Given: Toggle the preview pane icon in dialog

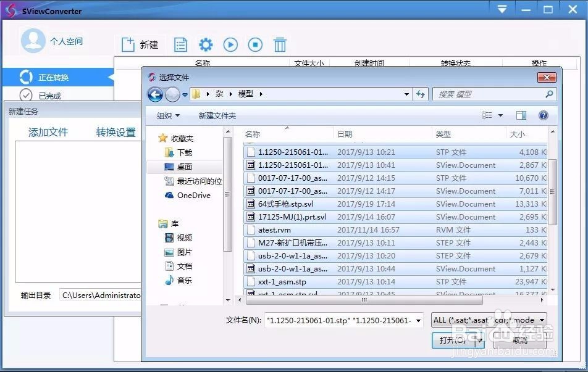Looking at the screenshot, I should click(521, 115).
